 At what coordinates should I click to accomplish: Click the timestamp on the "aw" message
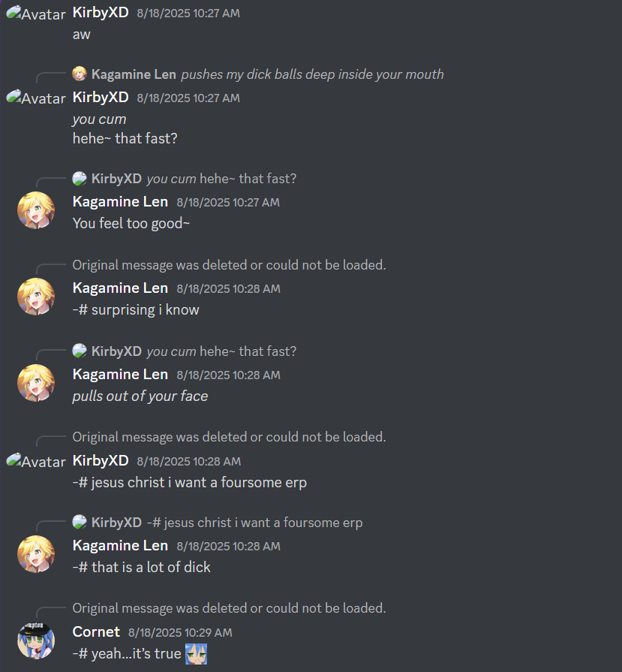[x=188, y=14]
